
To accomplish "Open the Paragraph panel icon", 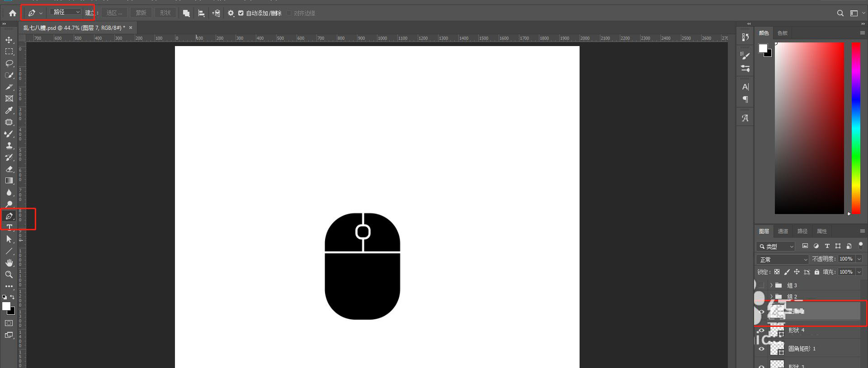I will (x=745, y=99).
